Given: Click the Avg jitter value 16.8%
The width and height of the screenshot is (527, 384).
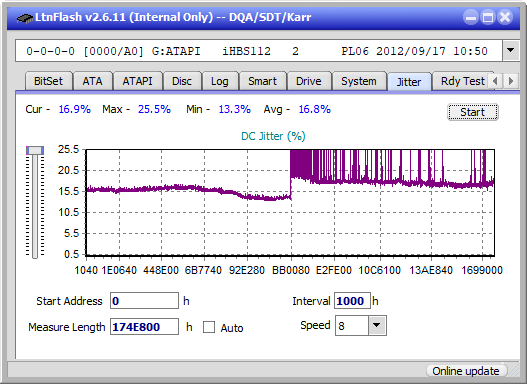Looking at the screenshot, I should [x=315, y=109].
